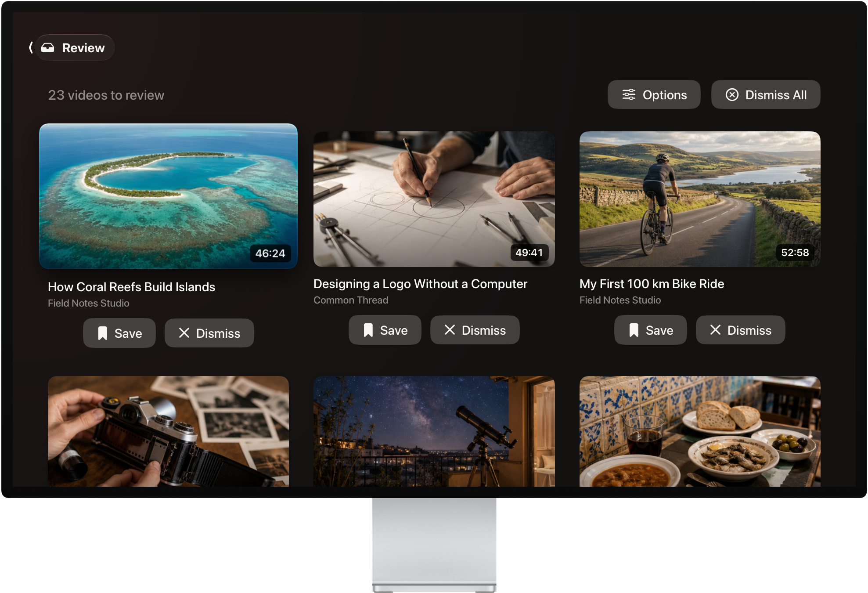Dismiss Designing a Logo Without a Computer
The image size is (868, 593).
click(475, 330)
